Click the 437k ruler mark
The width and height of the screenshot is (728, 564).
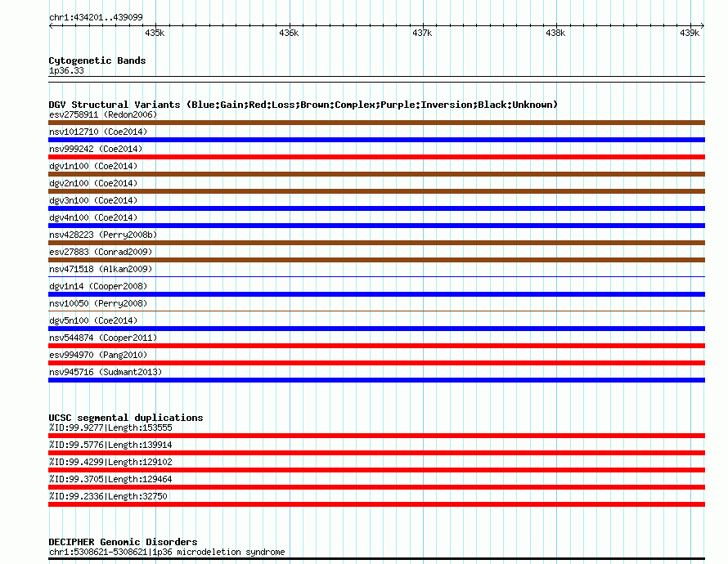tap(422, 33)
